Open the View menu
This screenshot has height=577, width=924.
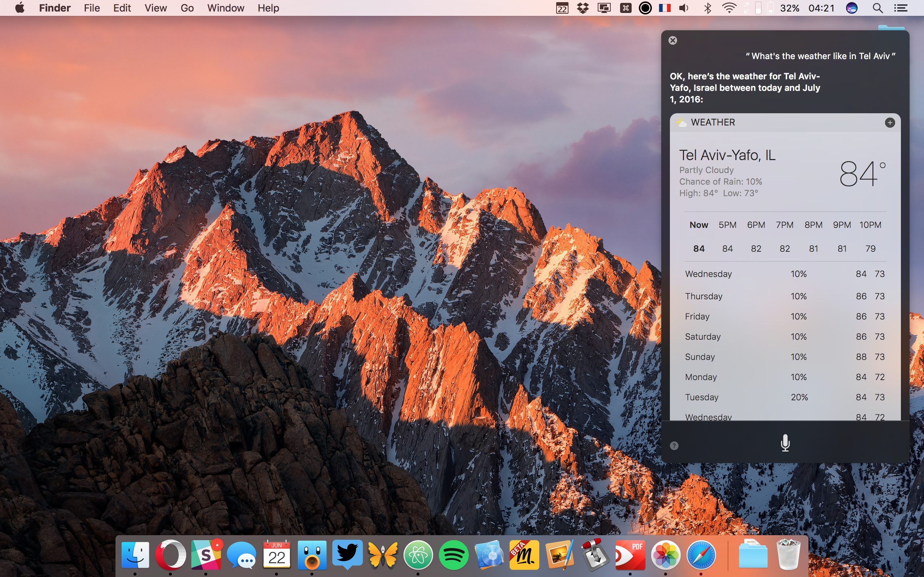156,8
